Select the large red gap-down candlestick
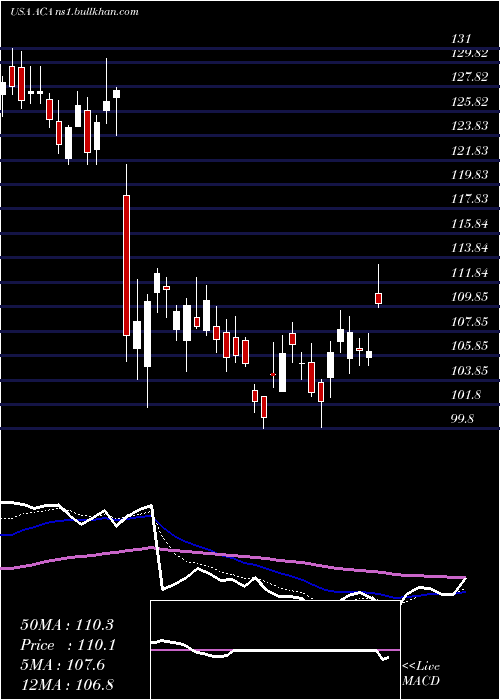500x700 pixels. point(127,265)
